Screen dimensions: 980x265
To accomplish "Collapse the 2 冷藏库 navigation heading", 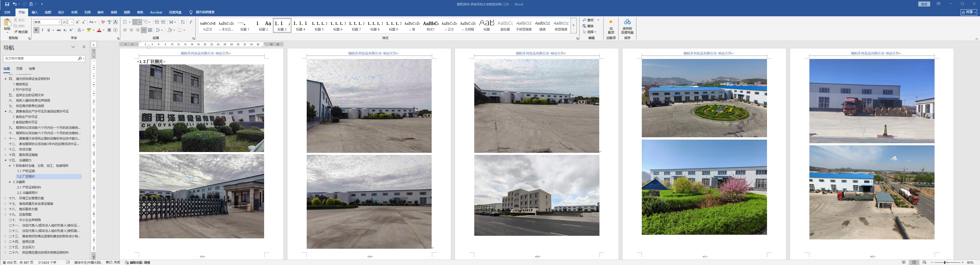I will coord(10,182).
